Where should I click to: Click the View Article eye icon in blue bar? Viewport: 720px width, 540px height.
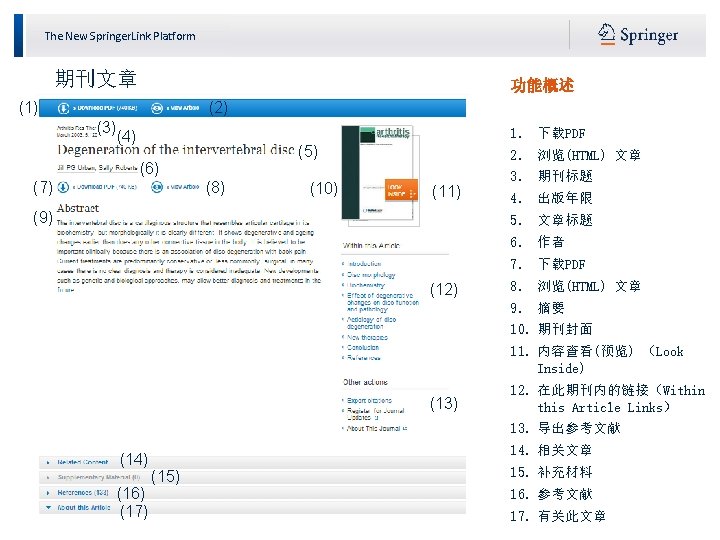tap(157, 108)
